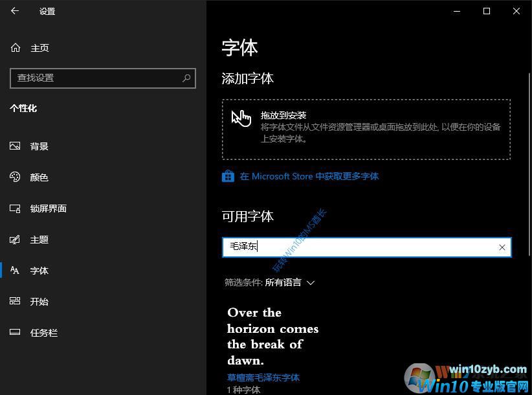Open 草檀斋毛泽东字体 font link
Image resolution: width=532 pixels, height=395 pixels.
263,378
